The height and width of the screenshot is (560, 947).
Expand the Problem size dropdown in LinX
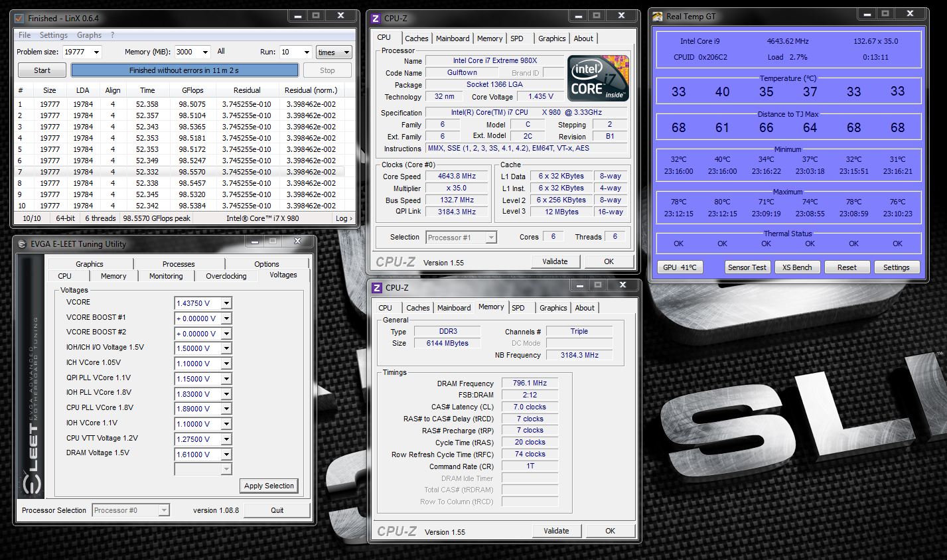96,52
